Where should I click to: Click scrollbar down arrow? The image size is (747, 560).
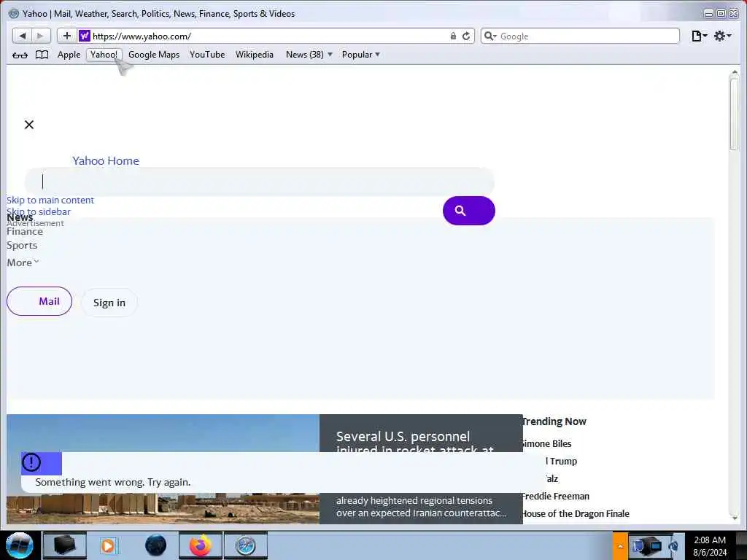point(734,518)
